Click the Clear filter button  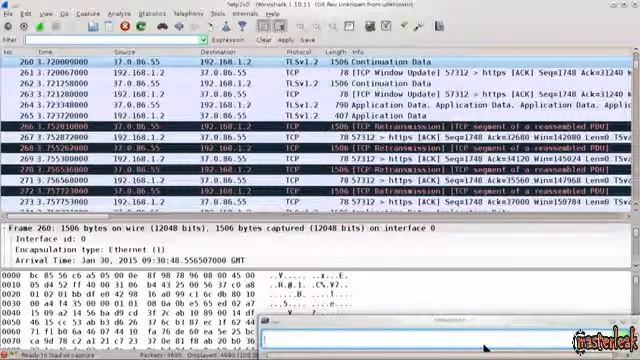(x=264, y=40)
